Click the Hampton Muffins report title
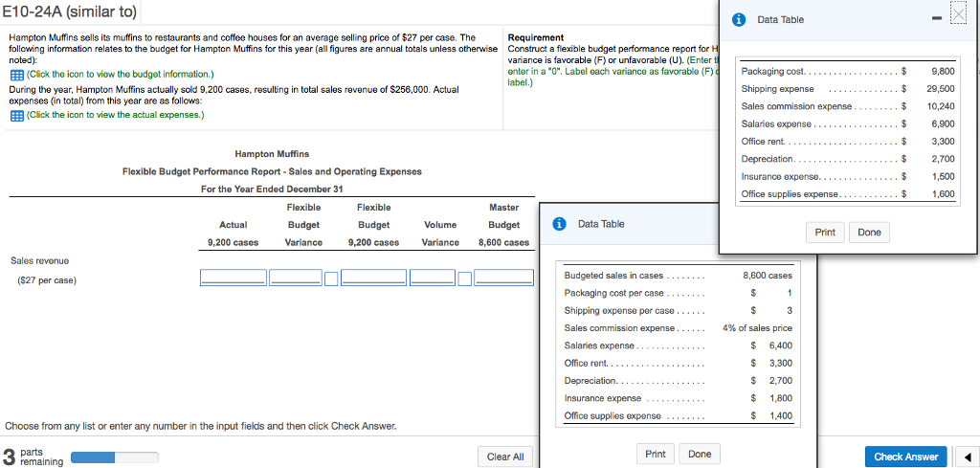Image resolution: width=980 pixels, height=468 pixels. pos(272,154)
